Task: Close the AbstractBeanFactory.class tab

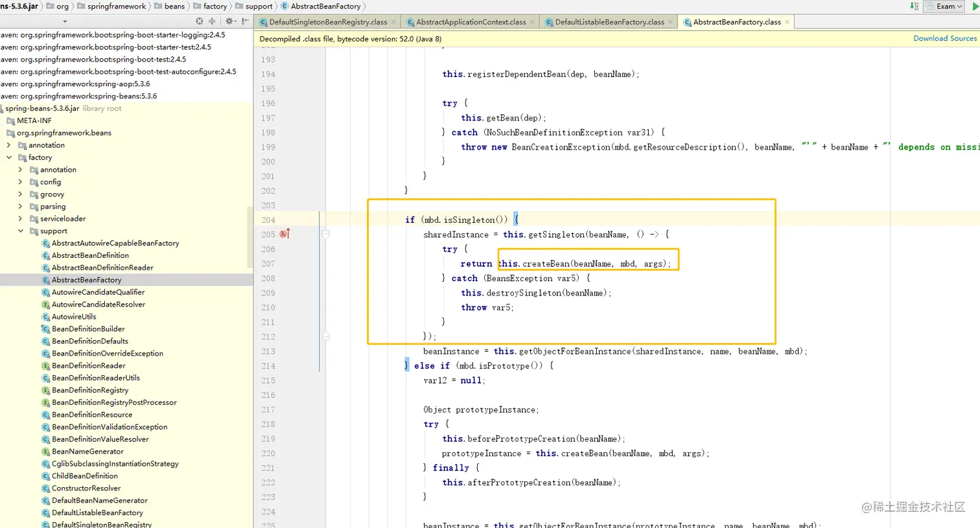Action: coord(787,22)
